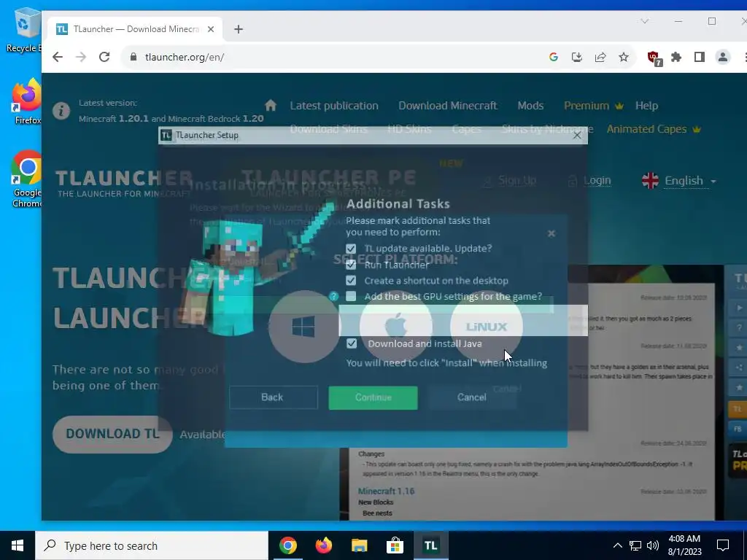The width and height of the screenshot is (747, 560).
Task: Toggle Chrome side panel icon
Action: [700, 57]
